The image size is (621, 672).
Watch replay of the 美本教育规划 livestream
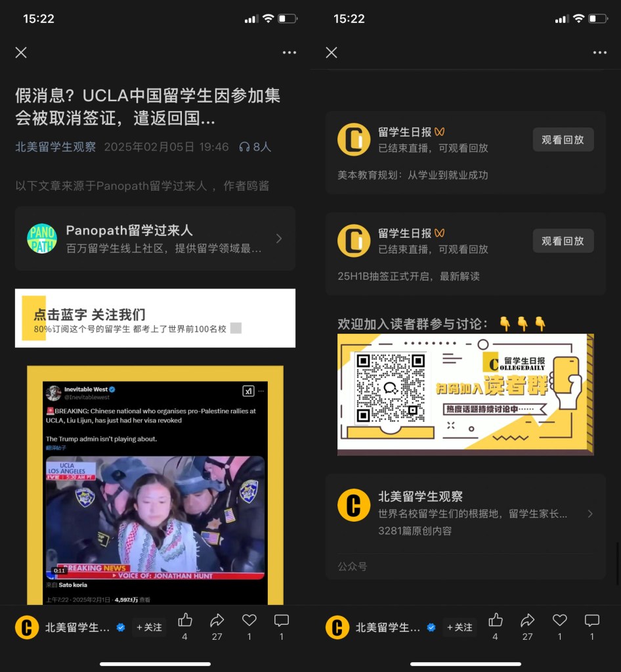(563, 139)
